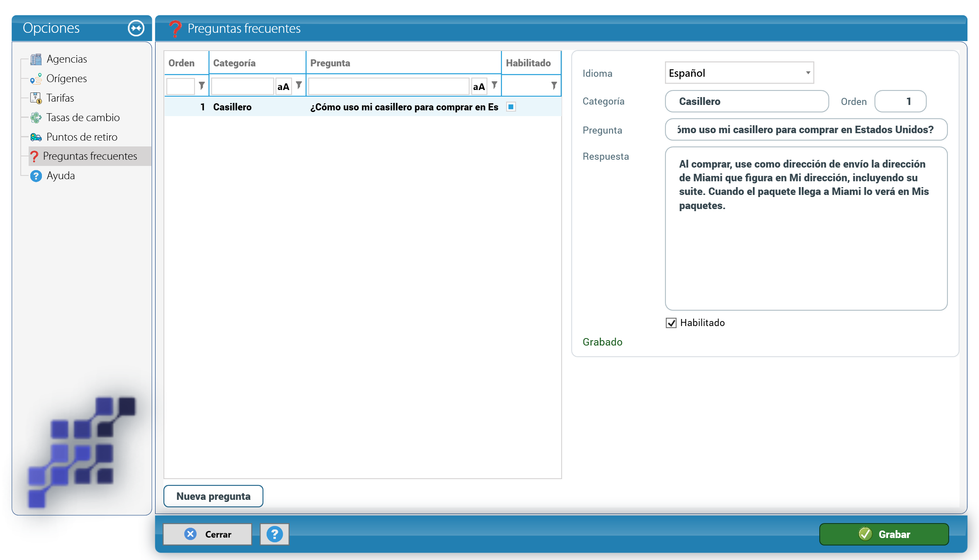The width and height of the screenshot is (979, 560).
Task: Click the Cerrar button
Action: pyautogui.click(x=207, y=534)
